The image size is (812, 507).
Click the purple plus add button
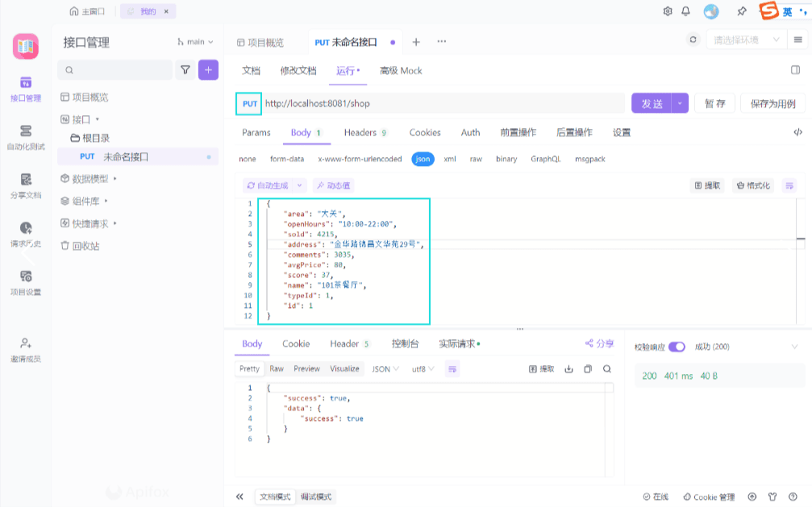click(208, 70)
